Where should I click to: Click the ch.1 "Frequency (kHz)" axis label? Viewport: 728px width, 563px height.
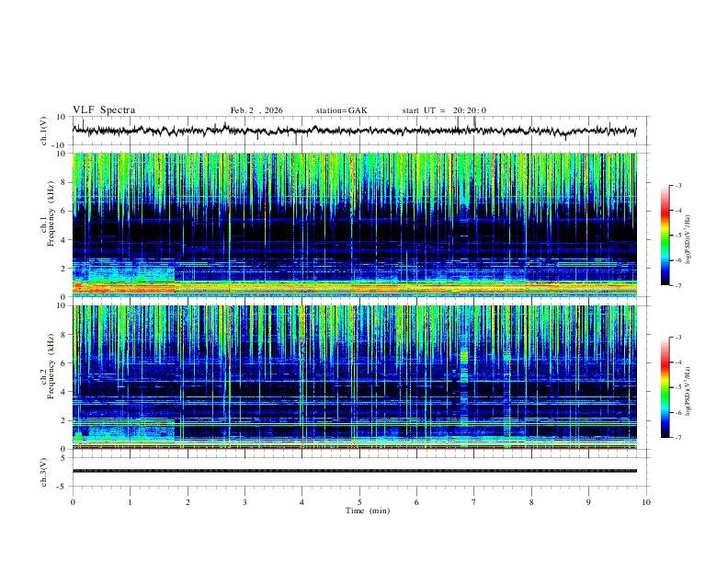[51, 214]
